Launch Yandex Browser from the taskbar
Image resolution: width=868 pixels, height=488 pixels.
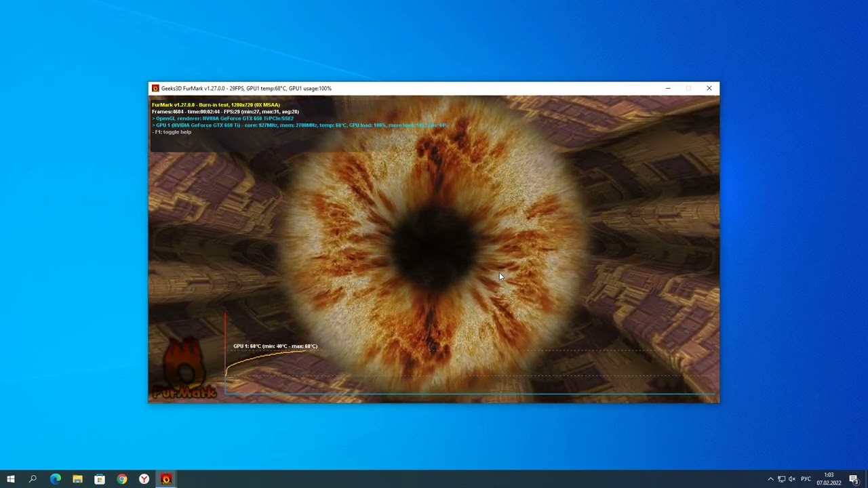(144, 479)
